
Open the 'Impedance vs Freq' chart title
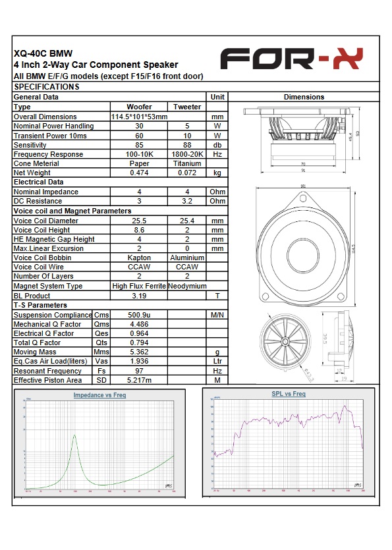click(99, 395)
